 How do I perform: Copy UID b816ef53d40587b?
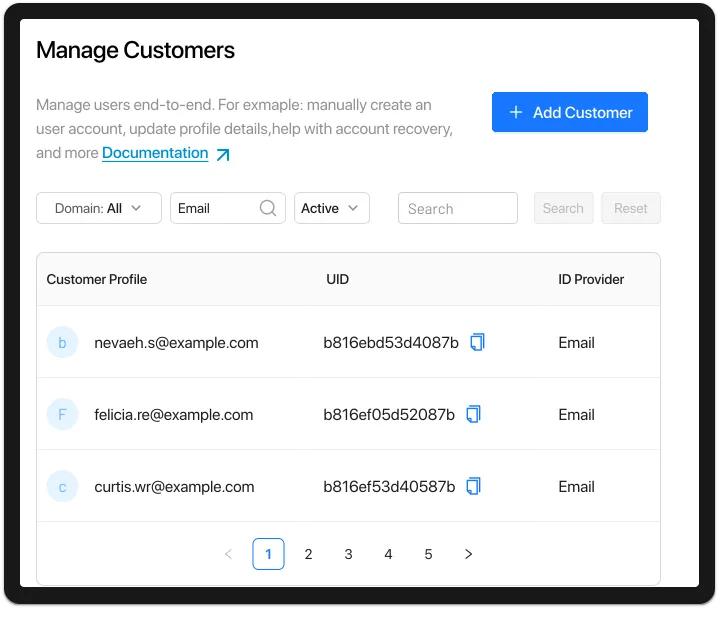(x=473, y=486)
